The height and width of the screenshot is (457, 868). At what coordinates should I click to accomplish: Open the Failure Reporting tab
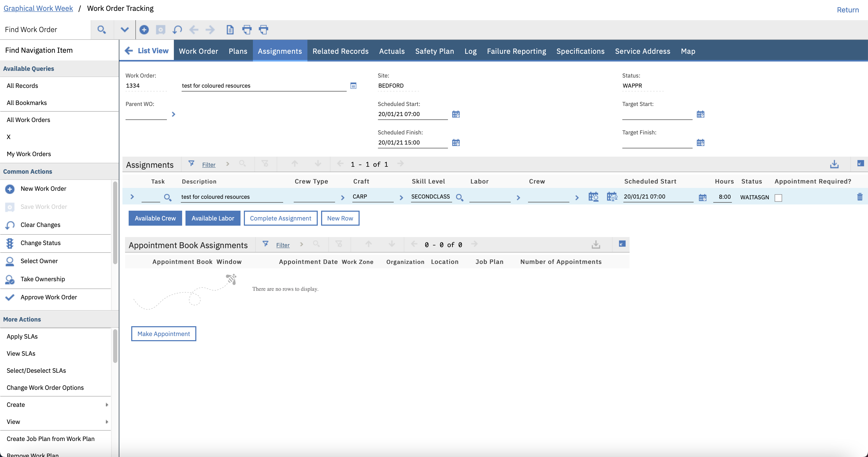516,51
